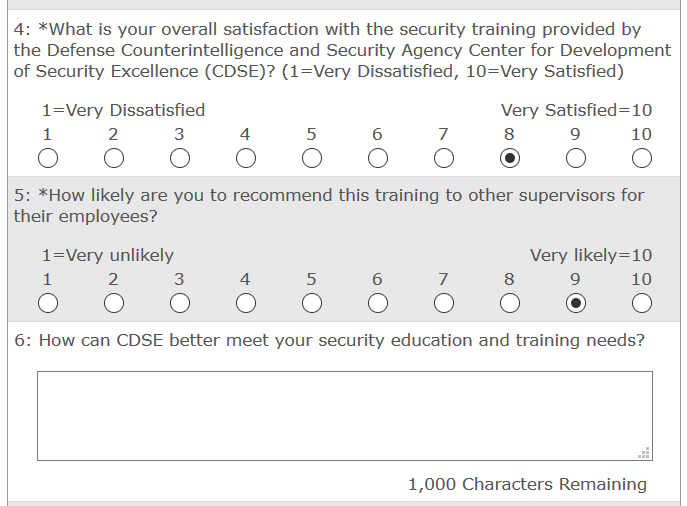Screen dimensions: 687x506
Task: Select satisfaction rating 6 for question 4
Action: coord(377,158)
